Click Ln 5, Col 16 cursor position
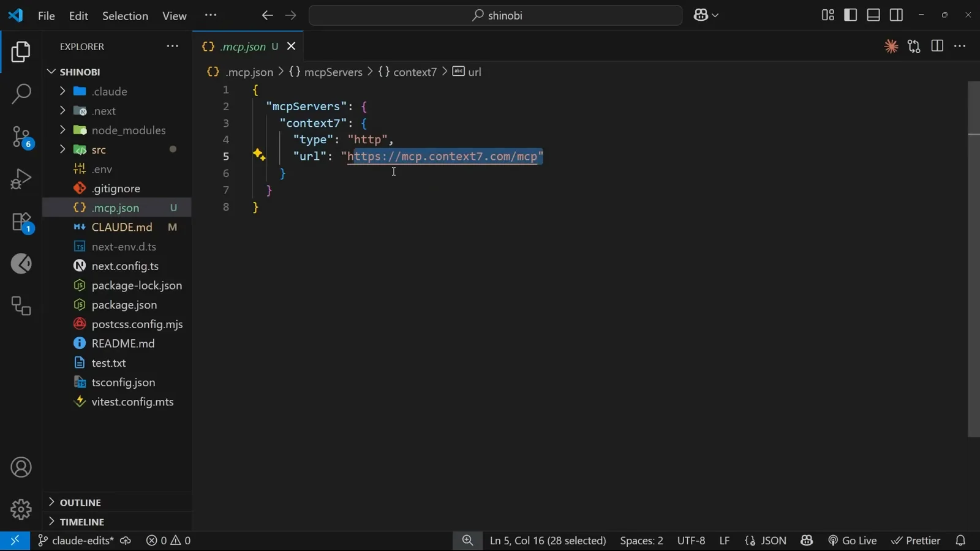 coord(548,541)
